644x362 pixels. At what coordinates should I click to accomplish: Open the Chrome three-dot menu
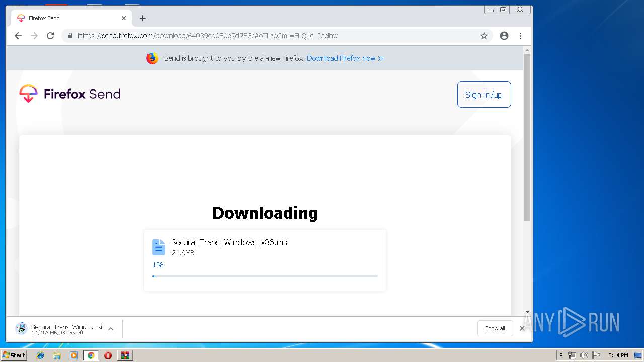(x=520, y=36)
